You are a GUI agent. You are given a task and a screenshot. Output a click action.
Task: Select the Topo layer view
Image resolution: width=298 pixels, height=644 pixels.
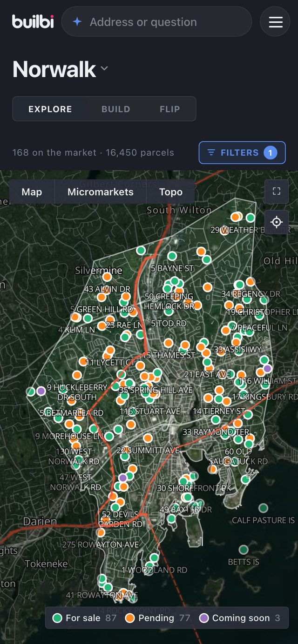pos(171,192)
